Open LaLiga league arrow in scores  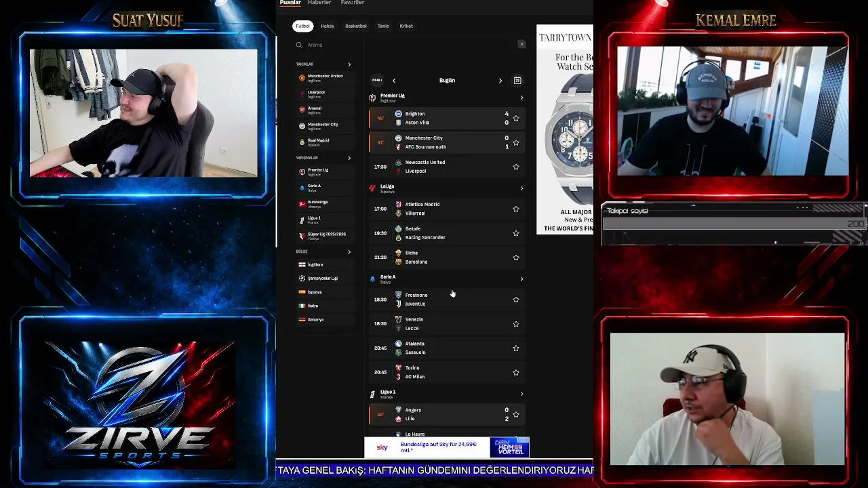tap(521, 188)
